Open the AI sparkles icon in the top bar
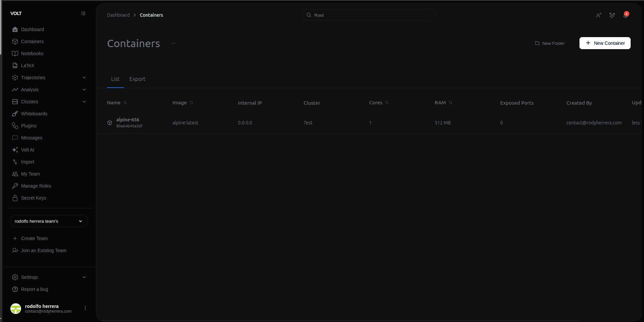644x322 pixels. [x=612, y=15]
